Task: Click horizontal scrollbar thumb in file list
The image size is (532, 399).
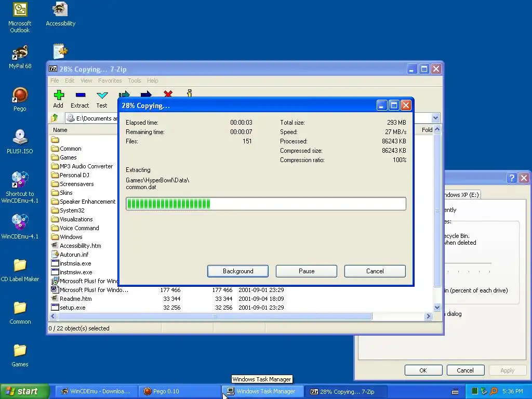Action: click(x=215, y=316)
